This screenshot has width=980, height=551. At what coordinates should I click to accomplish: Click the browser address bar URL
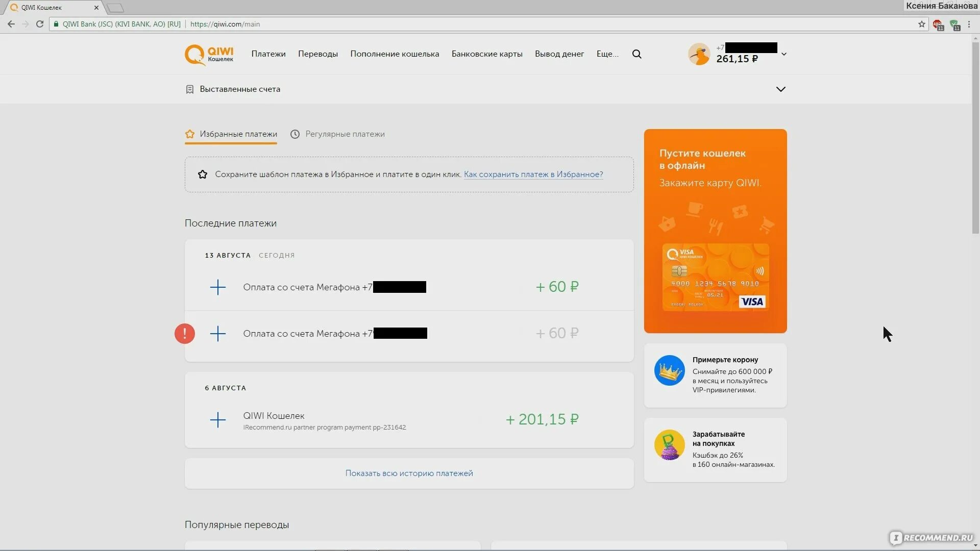(x=225, y=24)
